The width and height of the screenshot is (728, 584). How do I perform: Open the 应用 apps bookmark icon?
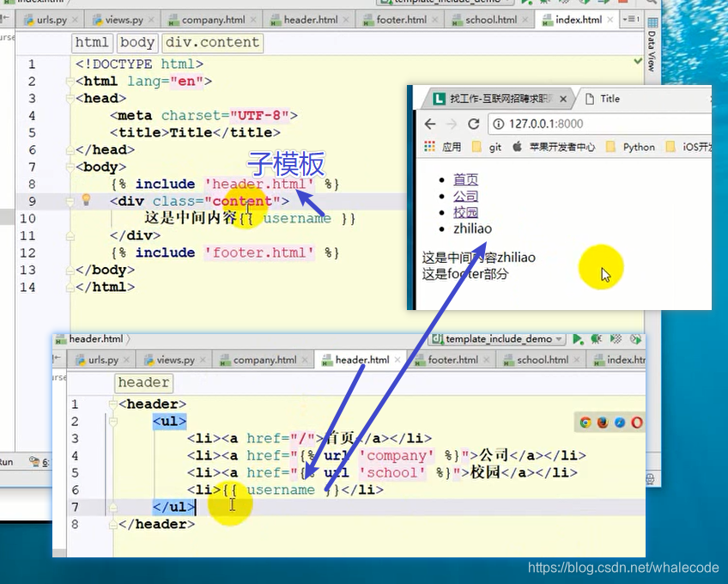click(430, 147)
